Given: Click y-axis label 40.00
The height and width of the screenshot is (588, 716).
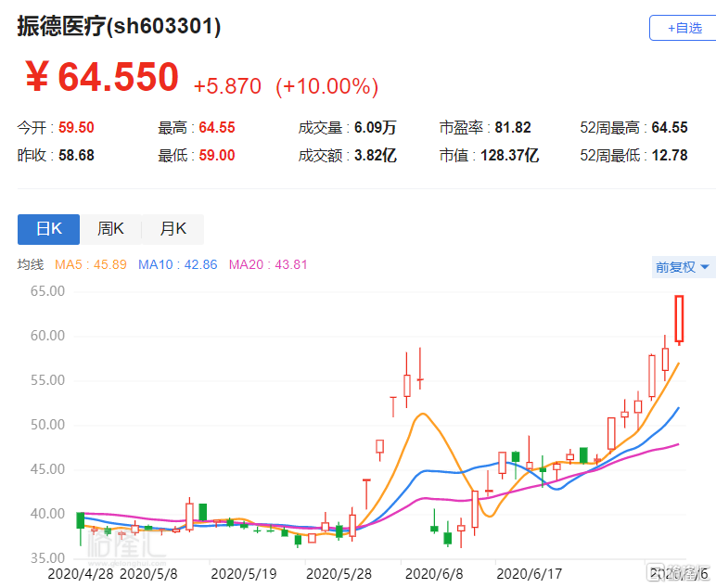Looking at the screenshot, I should click(x=48, y=514).
